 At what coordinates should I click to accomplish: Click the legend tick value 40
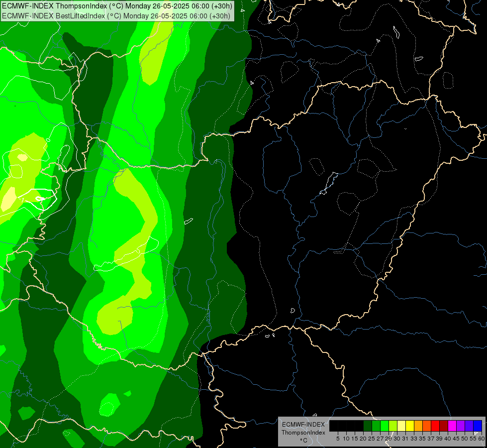[x=448, y=439]
